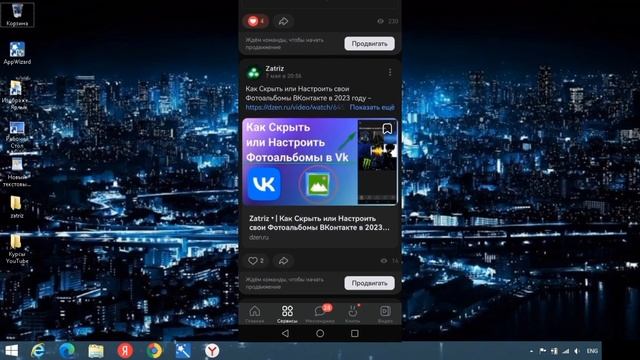Open the flag notification icon in the tray
Image resolution: width=640 pixels, height=360 pixels.
(543, 351)
